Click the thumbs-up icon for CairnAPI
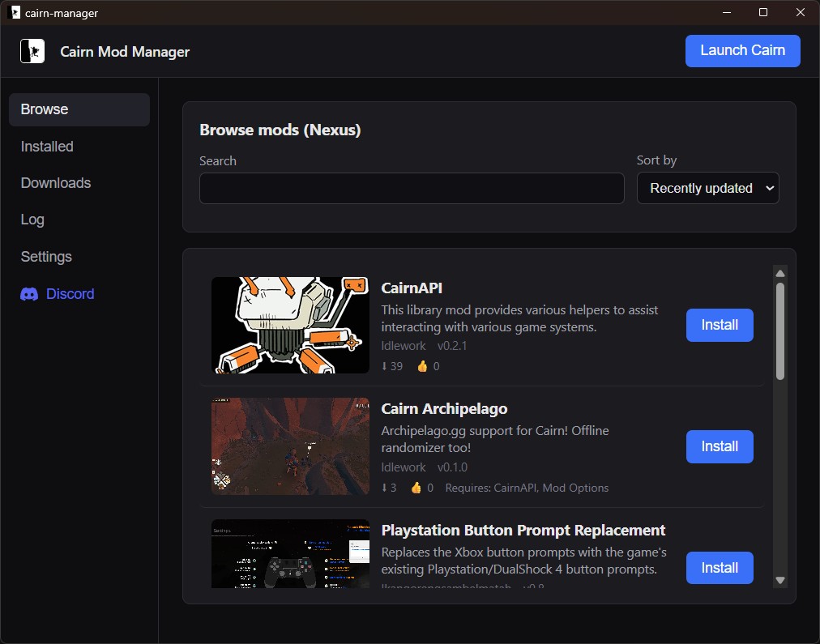 (x=422, y=366)
